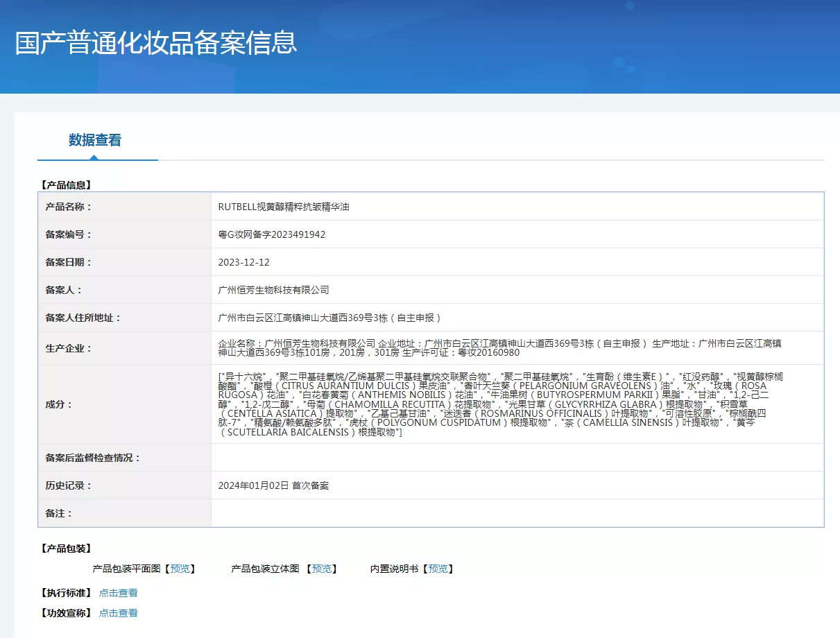Switch to the 数据查看 tab
The width and height of the screenshot is (840, 638).
point(95,140)
